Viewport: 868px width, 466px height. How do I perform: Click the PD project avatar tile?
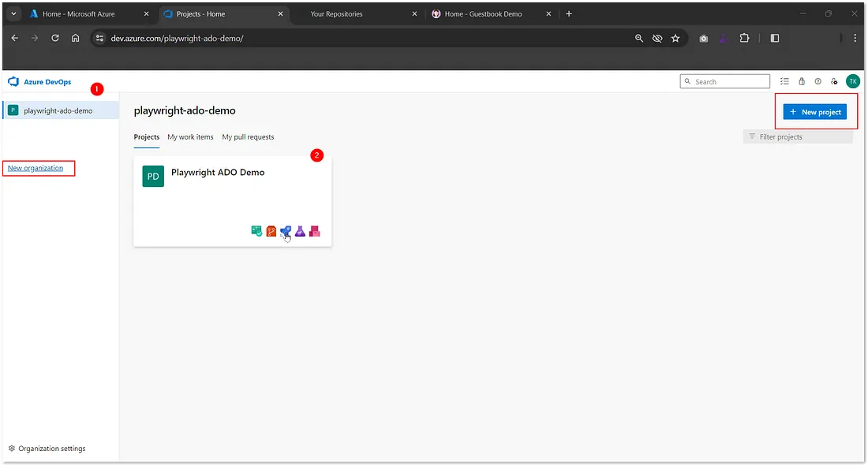click(153, 177)
